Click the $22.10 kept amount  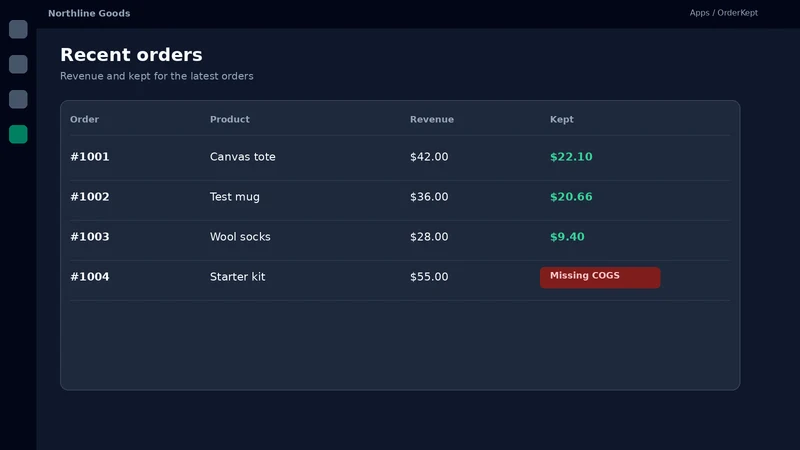[x=571, y=157]
